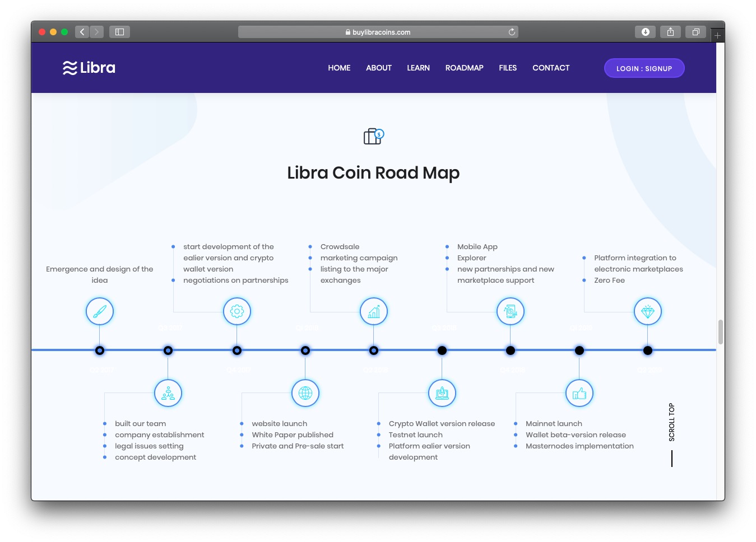This screenshot has width=756, height=542.
Task: Click the 'company establishment' item
Action: pyautogui.click(x=160, y=435)
